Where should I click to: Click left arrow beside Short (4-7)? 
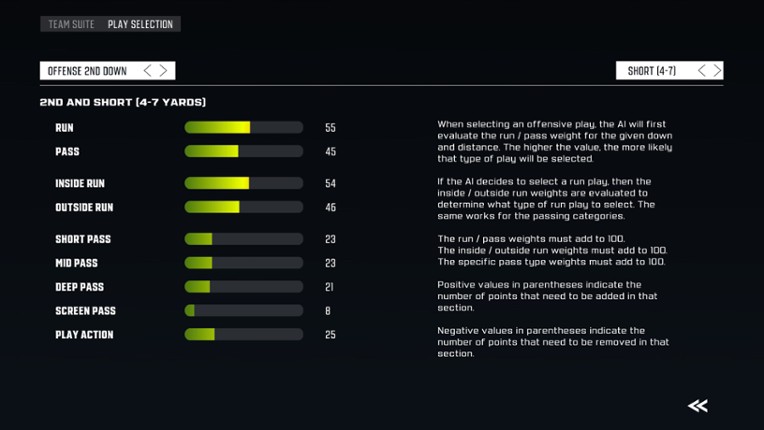point(701,71)
